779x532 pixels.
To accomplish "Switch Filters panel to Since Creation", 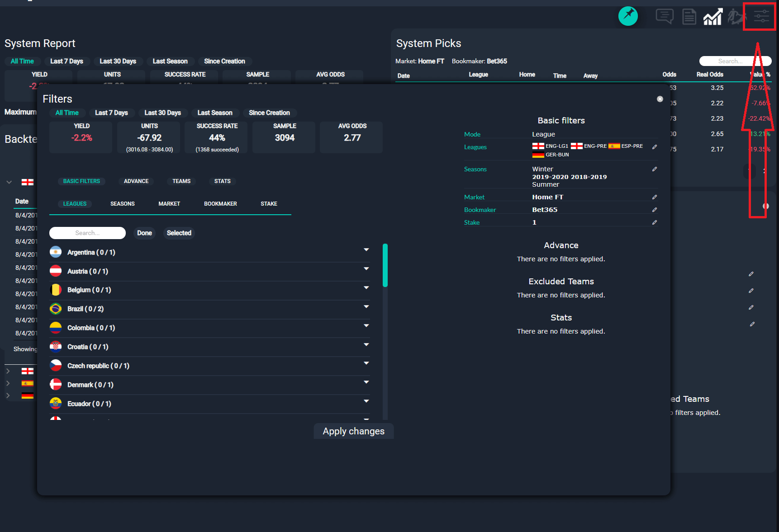I will (270, 113).
